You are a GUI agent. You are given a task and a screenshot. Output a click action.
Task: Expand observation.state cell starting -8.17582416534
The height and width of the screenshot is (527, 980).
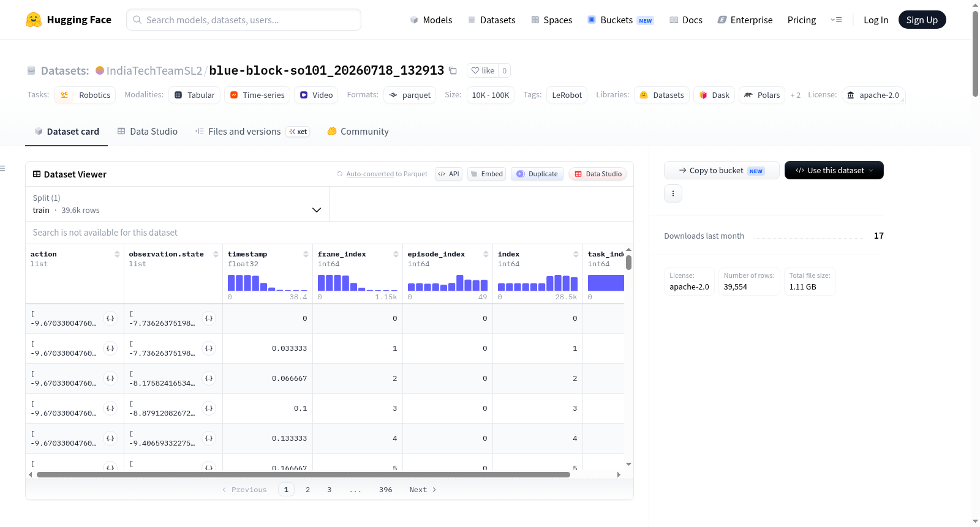tap(209, 378)
